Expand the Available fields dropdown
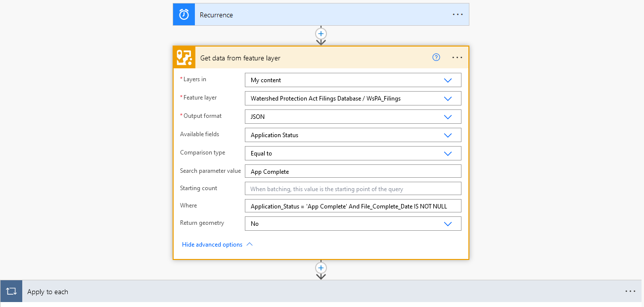Viewport: 644px width, 307px height. tap(448, 135)
